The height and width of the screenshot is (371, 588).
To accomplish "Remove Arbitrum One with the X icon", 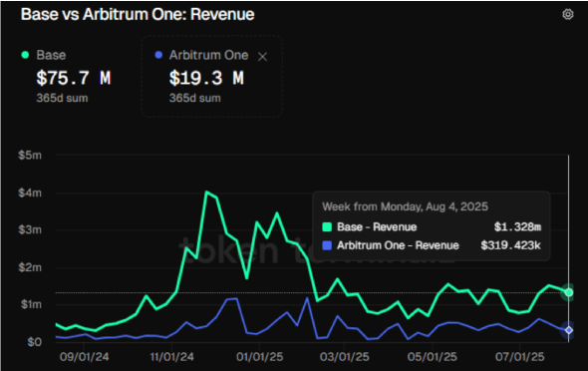I will point(262,57).
